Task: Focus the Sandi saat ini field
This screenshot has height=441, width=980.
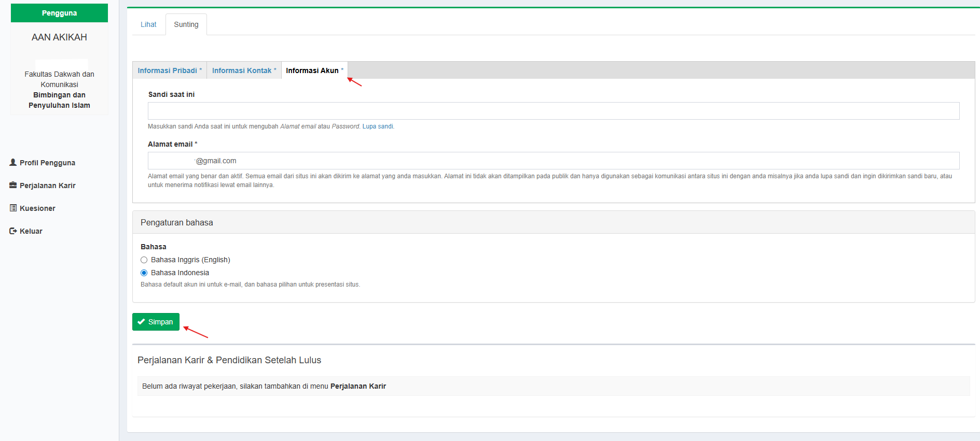Action: (x=553, y=111)
